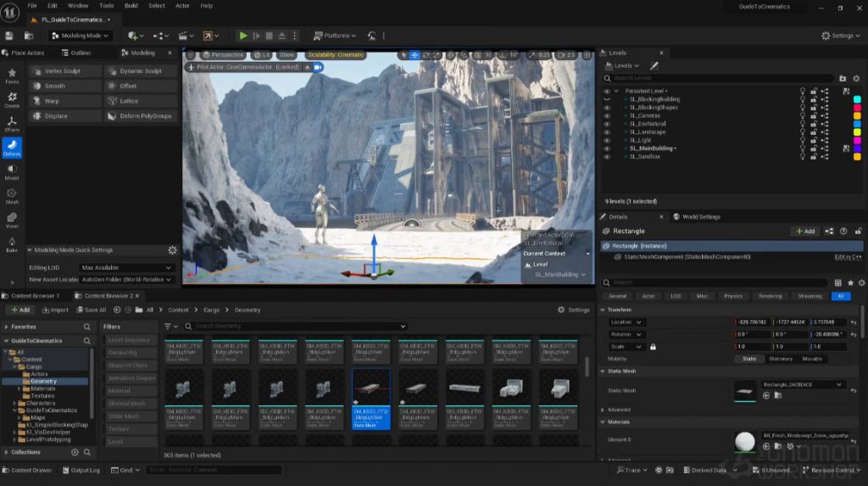Set Mobility to Static
Viewport: 868px width, 486px height.
tap(749, 359)
